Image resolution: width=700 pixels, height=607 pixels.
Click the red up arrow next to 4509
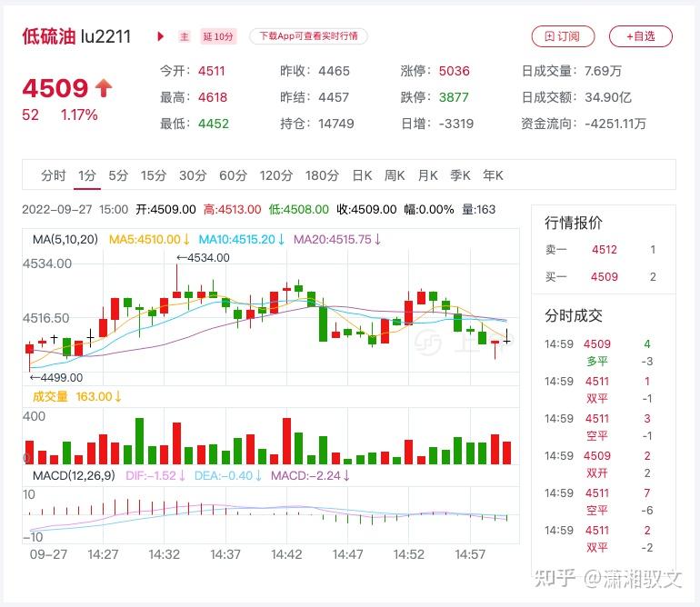[104, 88]
